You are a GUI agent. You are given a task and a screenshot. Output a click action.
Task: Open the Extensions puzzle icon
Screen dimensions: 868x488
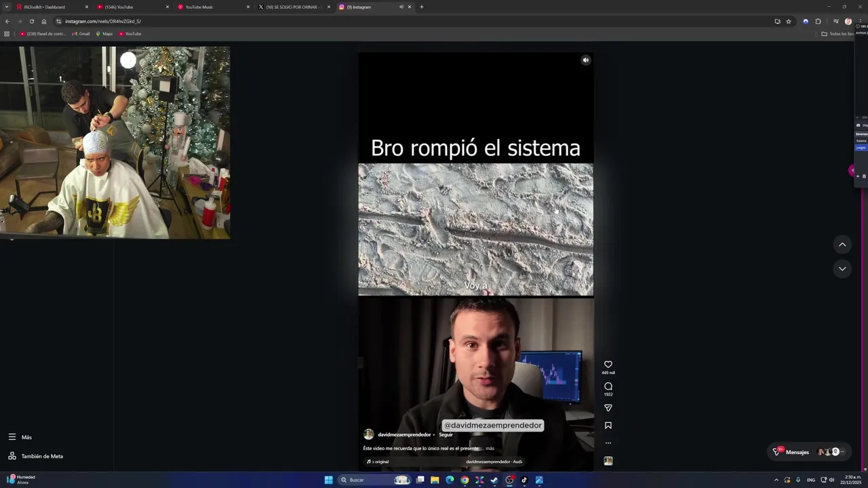(x=818, y=21)
